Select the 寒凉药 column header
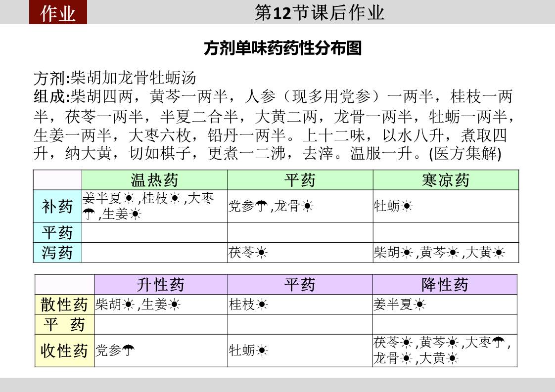 (446, 180)
